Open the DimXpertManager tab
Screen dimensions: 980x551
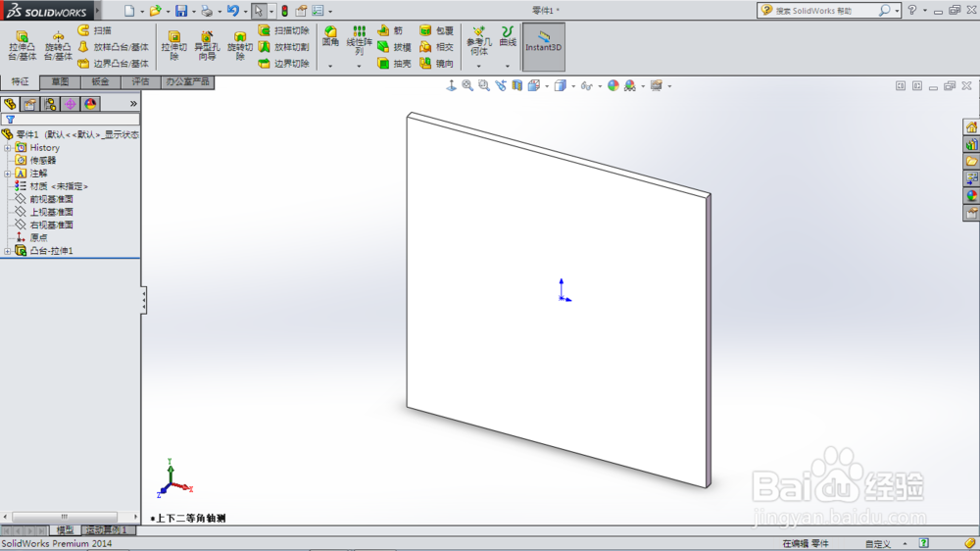coord(70,104)
